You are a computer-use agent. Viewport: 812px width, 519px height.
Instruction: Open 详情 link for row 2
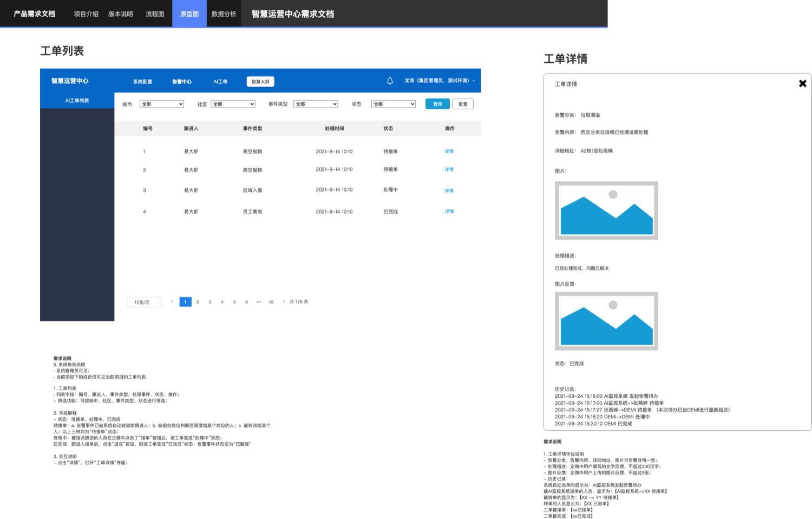449,169
